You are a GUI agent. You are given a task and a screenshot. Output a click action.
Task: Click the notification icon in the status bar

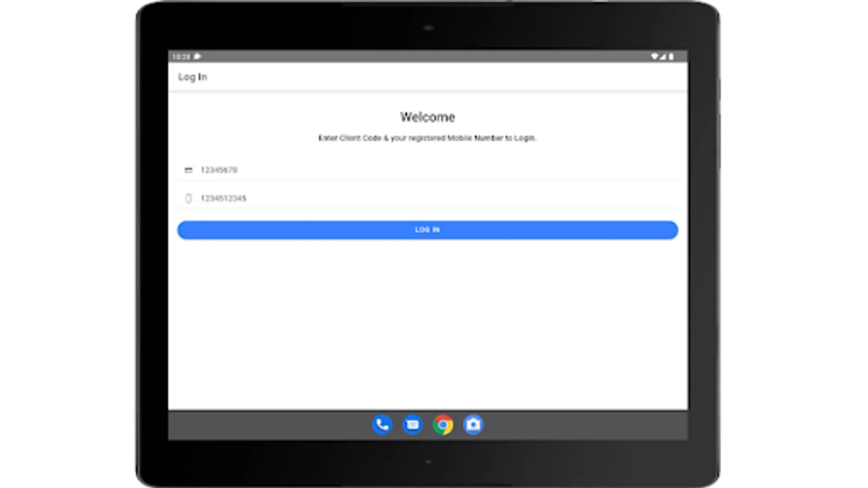click(x=197, y=55)
